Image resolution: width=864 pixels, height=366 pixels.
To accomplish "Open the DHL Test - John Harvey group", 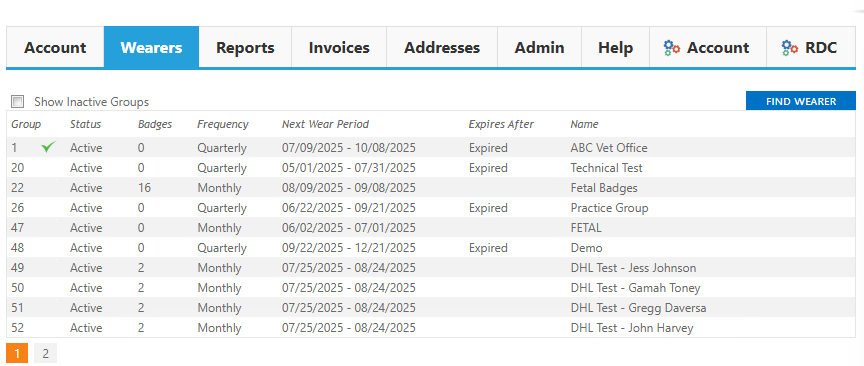I will point(431,328).
